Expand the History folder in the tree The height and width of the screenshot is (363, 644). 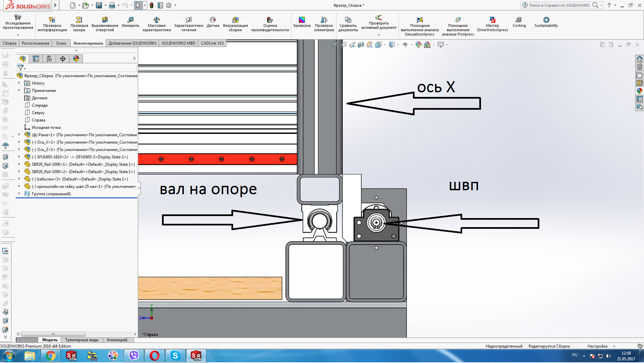[x=19, y=83]
